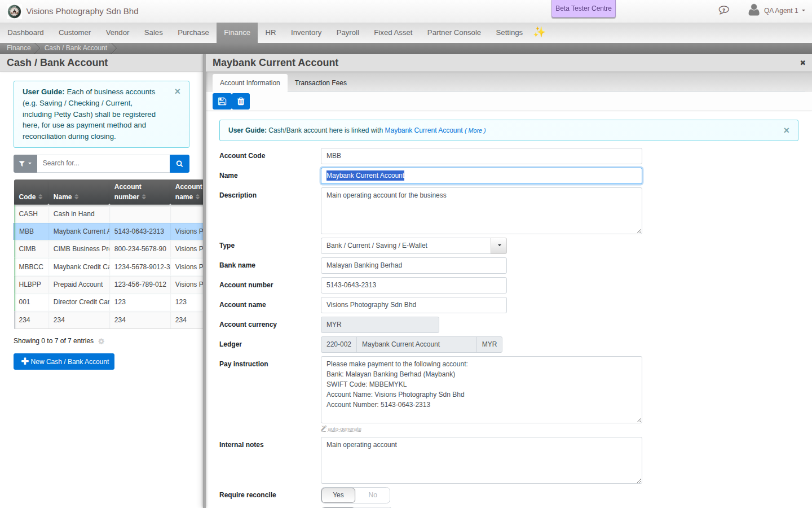Delete the account with the trash icon
Viewport: 812px width, 508px height.
coord(241,102)
